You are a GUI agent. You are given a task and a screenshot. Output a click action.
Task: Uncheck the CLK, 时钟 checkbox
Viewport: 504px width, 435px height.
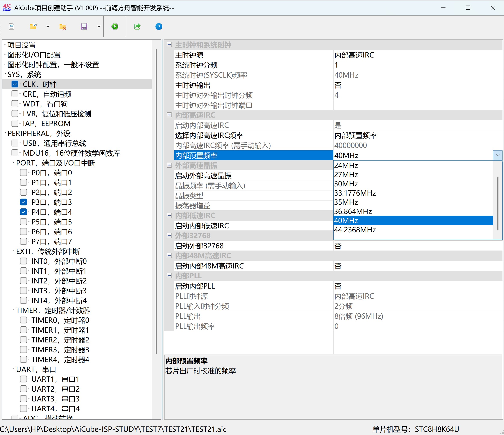(x=15, y=84)
